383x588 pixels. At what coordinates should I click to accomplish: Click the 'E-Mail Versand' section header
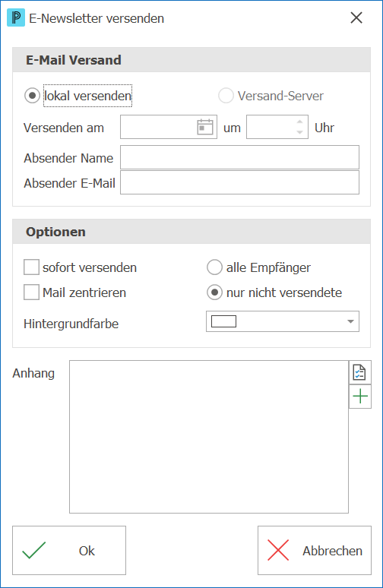tap(191, 60)
